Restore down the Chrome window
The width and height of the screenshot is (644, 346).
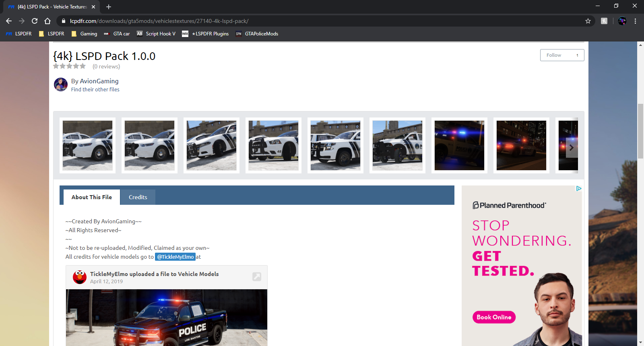click(x=616, y=6)
